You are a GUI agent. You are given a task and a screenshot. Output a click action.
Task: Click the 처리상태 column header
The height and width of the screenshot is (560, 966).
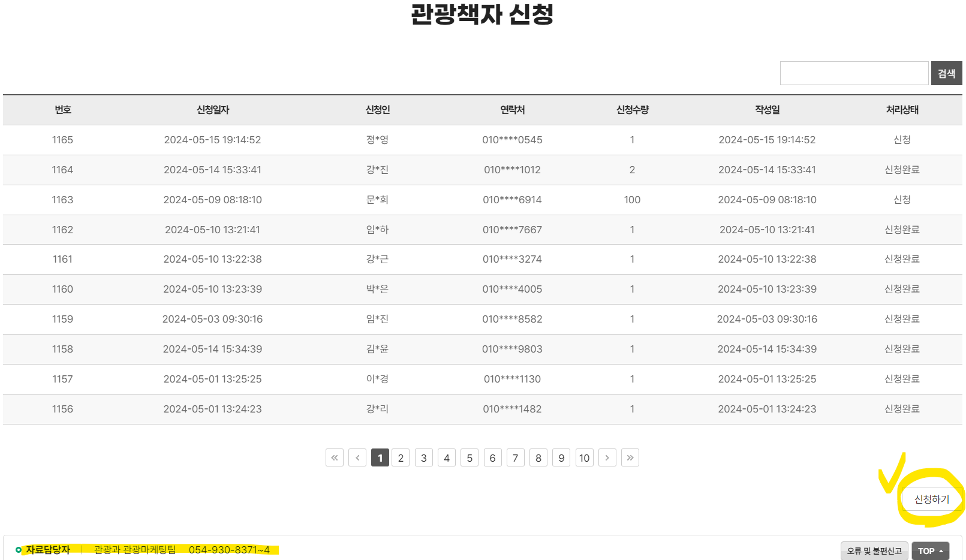click(x=902, y=110)
